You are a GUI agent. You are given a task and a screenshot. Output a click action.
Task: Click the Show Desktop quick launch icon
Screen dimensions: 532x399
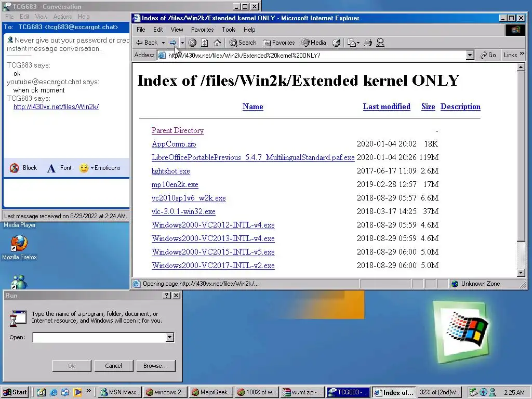point(42,392)
